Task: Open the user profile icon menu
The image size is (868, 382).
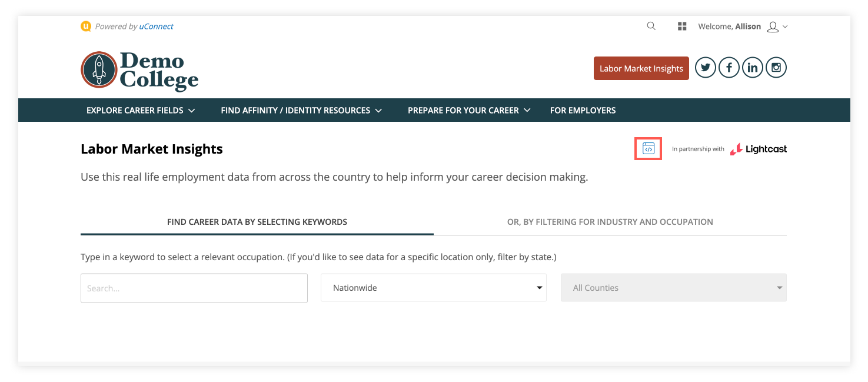Action: 776,26
